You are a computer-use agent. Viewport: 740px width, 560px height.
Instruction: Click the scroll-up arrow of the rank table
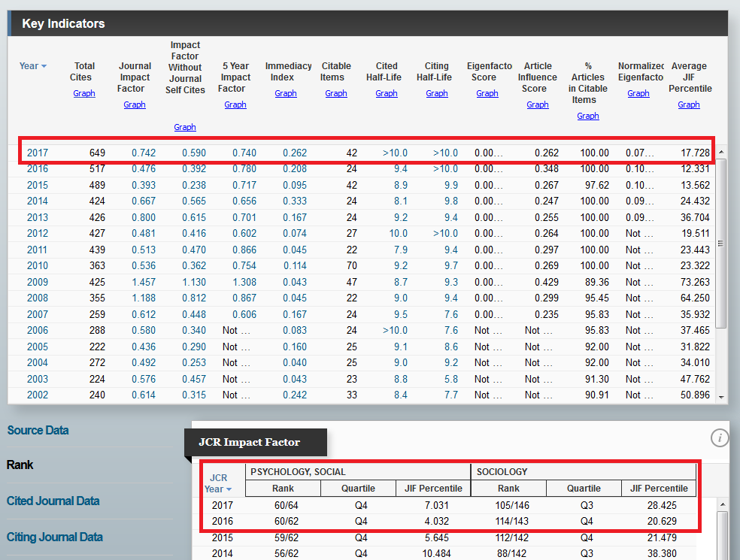pos(722,505)
